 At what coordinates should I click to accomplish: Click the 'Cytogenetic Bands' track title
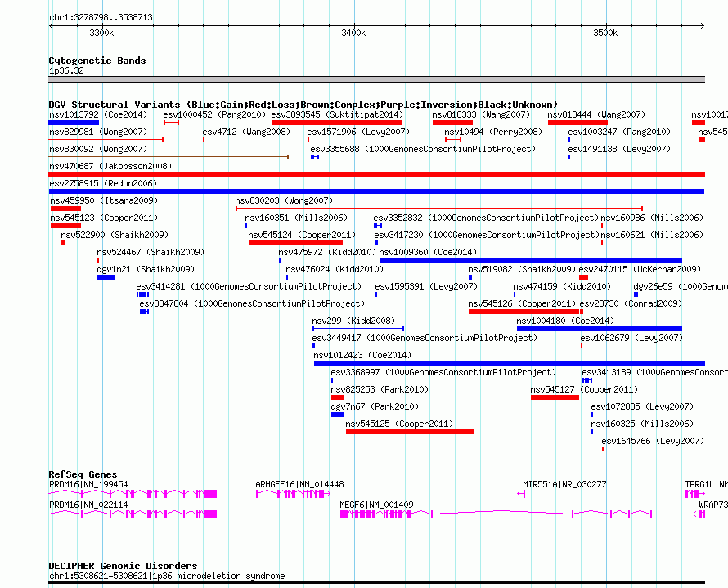coord(97,61)
